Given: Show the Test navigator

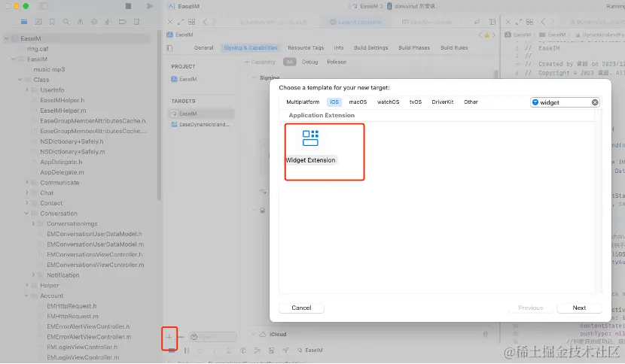Looking at the screenshot, I should click(x=94, y=22).
